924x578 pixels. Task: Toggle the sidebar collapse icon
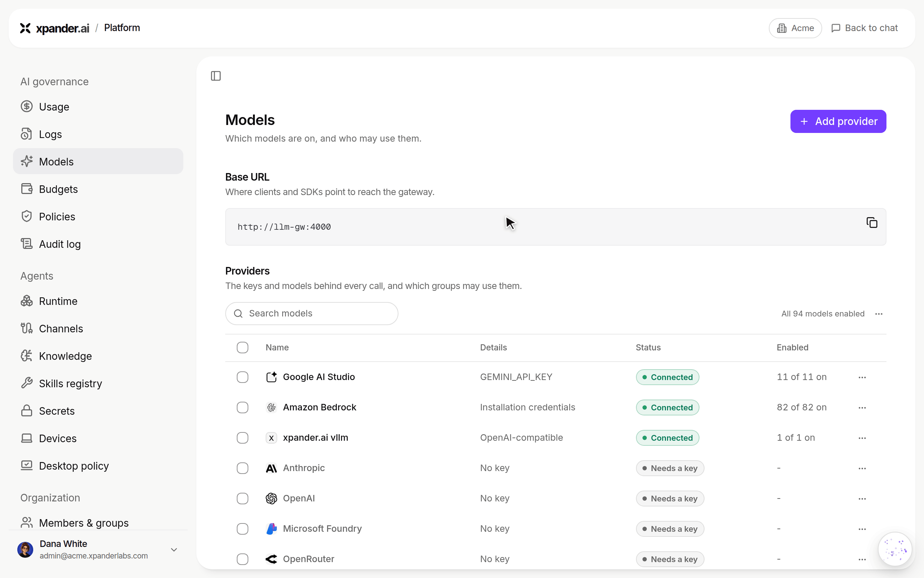pos(216,76)
